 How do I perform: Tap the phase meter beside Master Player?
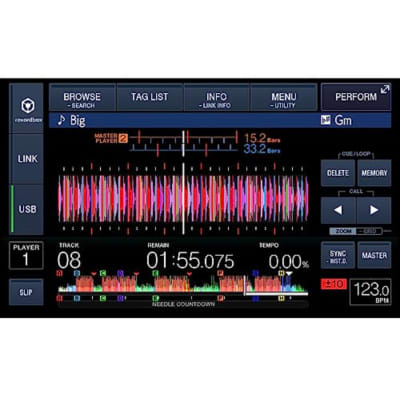click(183, 144)
